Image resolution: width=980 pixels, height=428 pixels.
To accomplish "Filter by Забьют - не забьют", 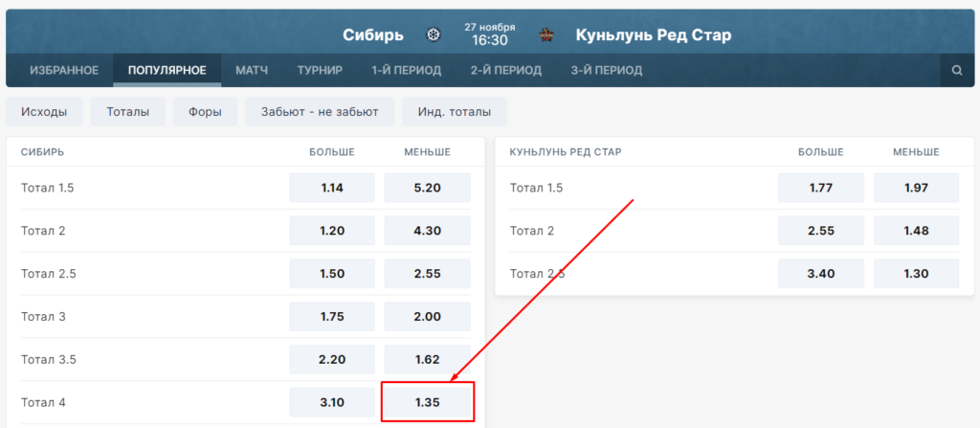I will tap(320, 112).
